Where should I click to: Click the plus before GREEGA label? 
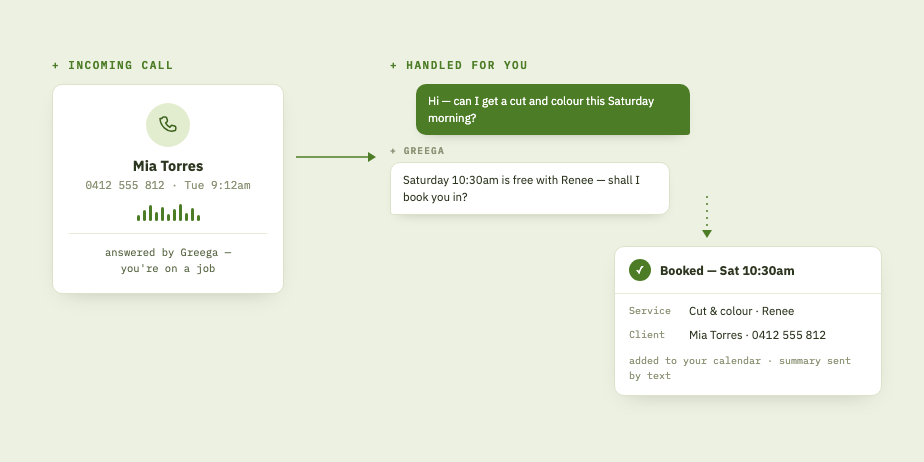393,151
